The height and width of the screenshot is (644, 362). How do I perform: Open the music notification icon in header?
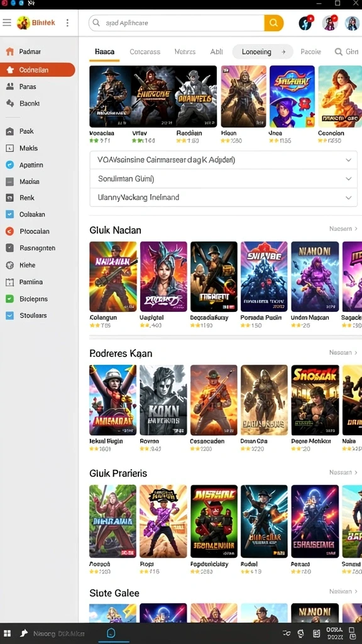(305, 23)
